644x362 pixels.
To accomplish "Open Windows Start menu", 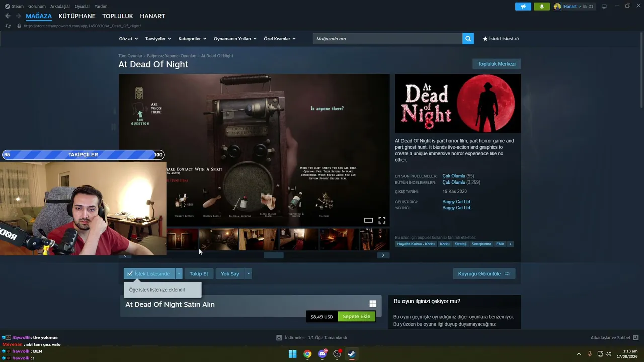I will [292, 354].
